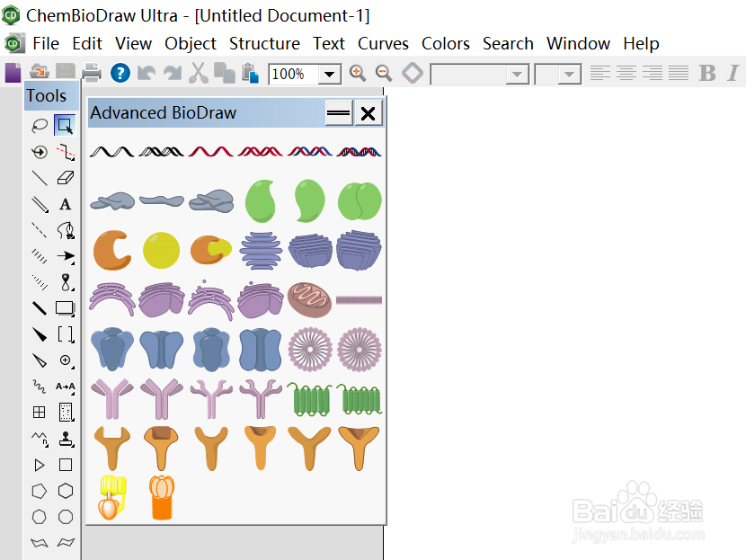Image resolution: width=746 pixels, height=560 pixels.
Task: Click the Zoom Out magnifier
Action: tap(384, 74)
